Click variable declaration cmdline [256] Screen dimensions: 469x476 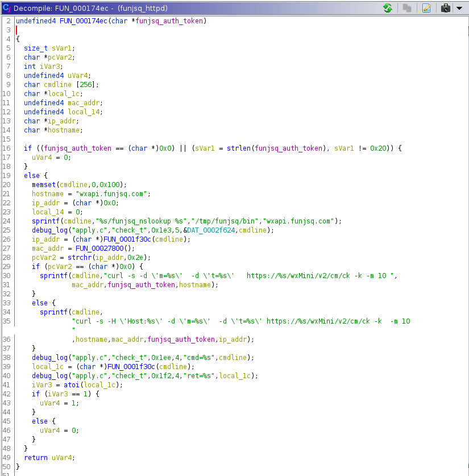71,85
